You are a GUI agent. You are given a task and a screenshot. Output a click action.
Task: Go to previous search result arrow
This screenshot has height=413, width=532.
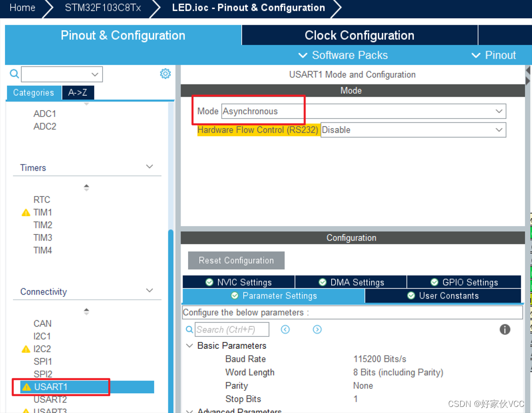tap(285, 329)
